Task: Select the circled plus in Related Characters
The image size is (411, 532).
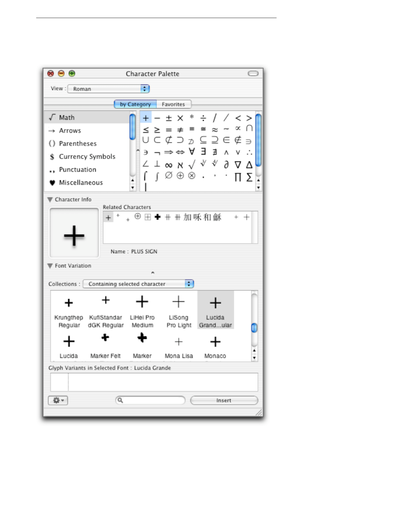Action: 138,216
